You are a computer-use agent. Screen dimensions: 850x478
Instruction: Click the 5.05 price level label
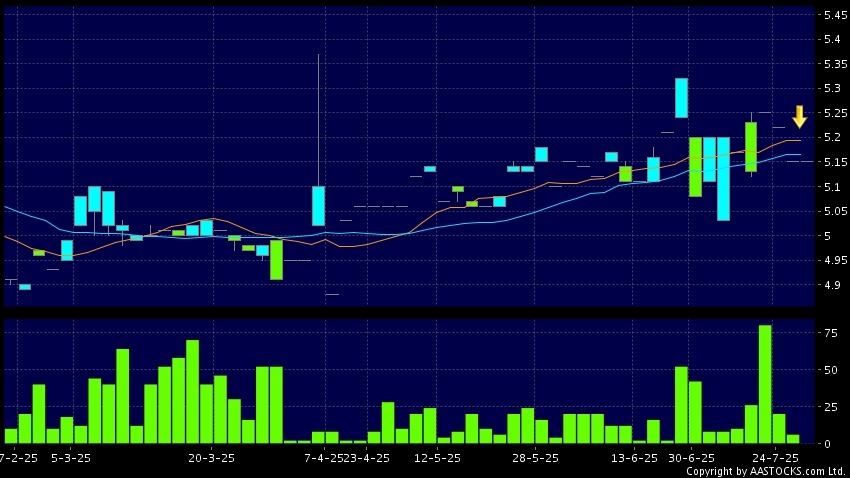(835, 211)
